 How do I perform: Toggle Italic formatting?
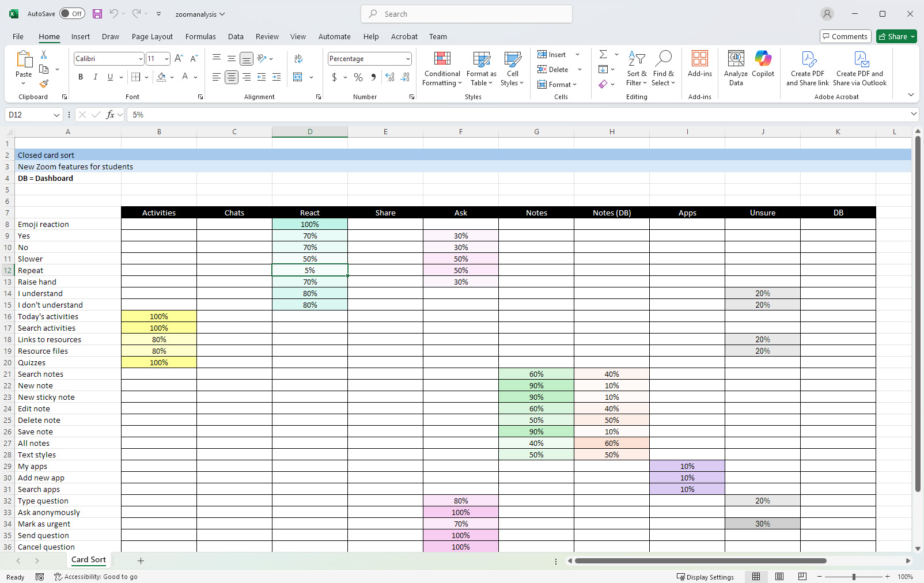point(96,77)
